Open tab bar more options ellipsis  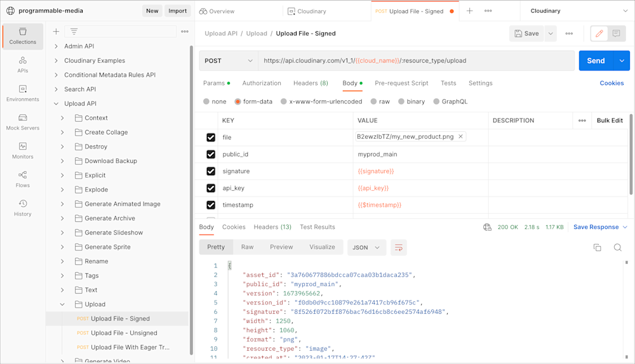488,11
